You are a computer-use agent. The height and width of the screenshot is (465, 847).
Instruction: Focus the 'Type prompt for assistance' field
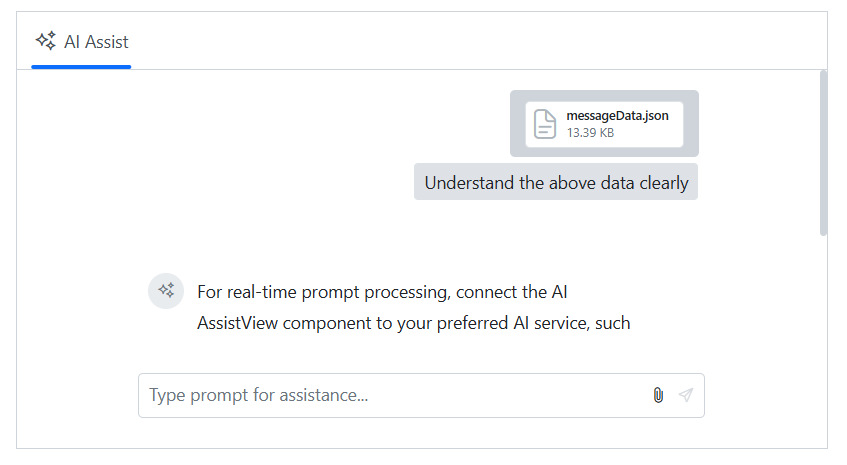390,395
